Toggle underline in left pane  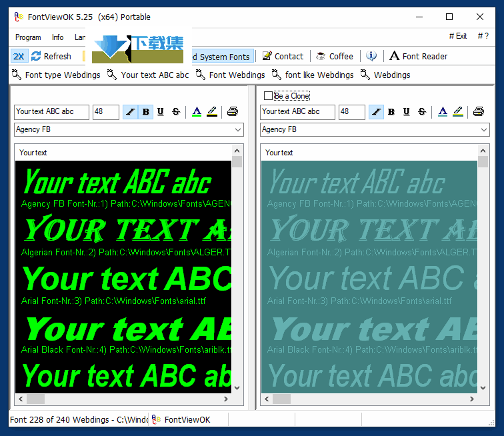[x=161, y=112]
